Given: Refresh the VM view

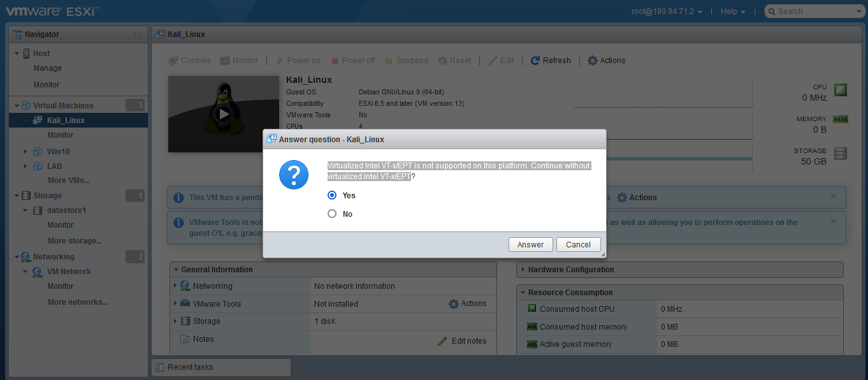Looking at the screenshot, I should point(551,61).
